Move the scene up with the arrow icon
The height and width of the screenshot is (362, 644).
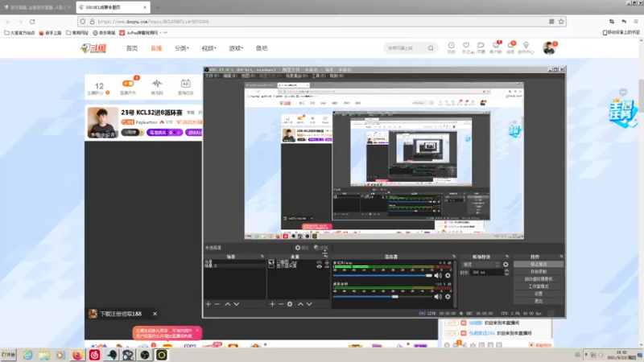[x=228, y=304]
